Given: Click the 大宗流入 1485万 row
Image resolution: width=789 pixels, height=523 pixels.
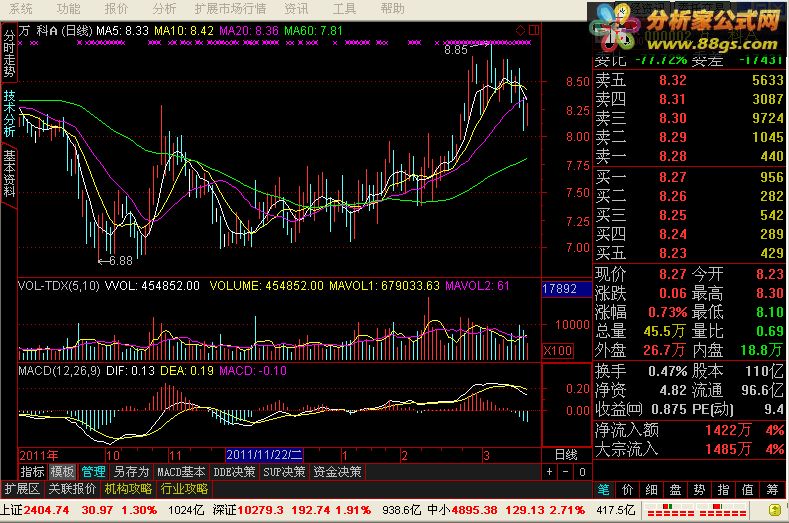Looking at the screenshot, I should pyautogui.click(x=689, y=449).
